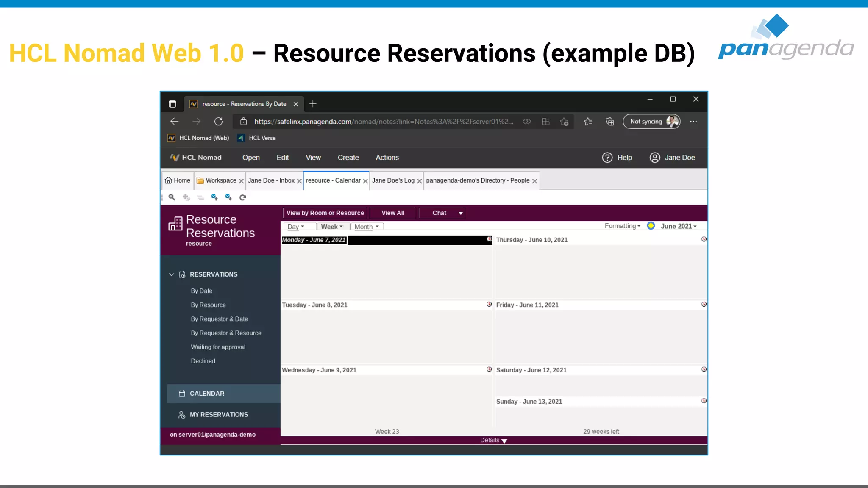Open the June 2021 date picker dropdown

(679, 226)
